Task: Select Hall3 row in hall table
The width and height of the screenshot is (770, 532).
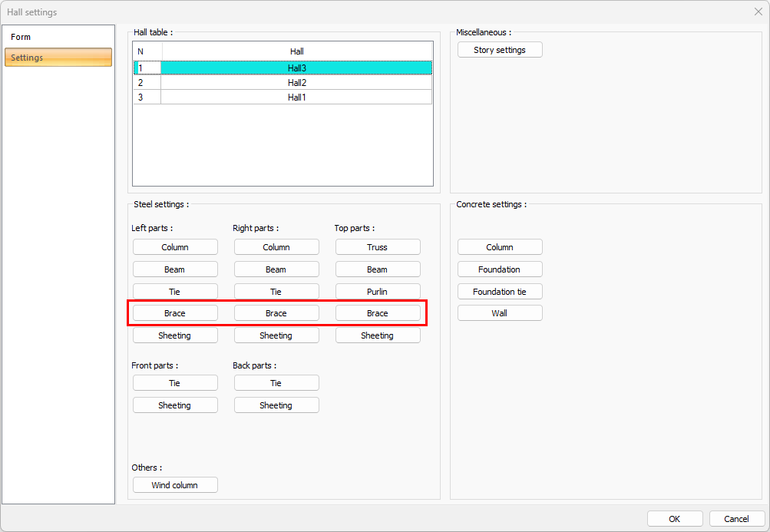Action: tap(296, 68)
